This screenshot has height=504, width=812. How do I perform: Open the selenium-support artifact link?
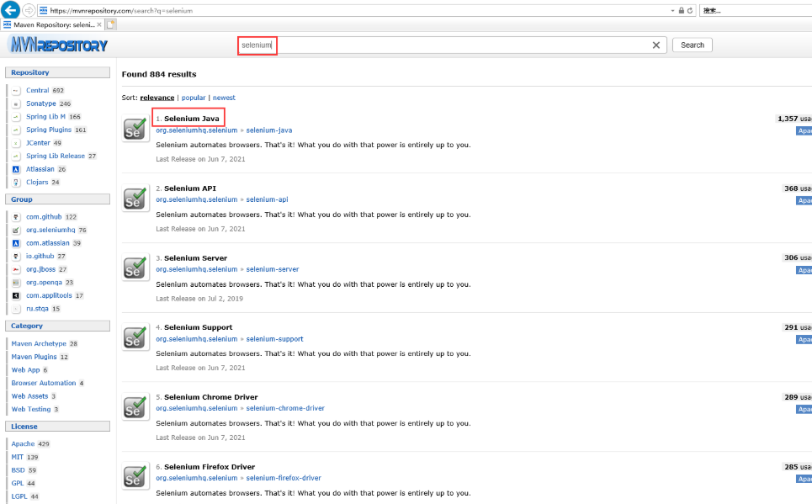coord(274,339)
